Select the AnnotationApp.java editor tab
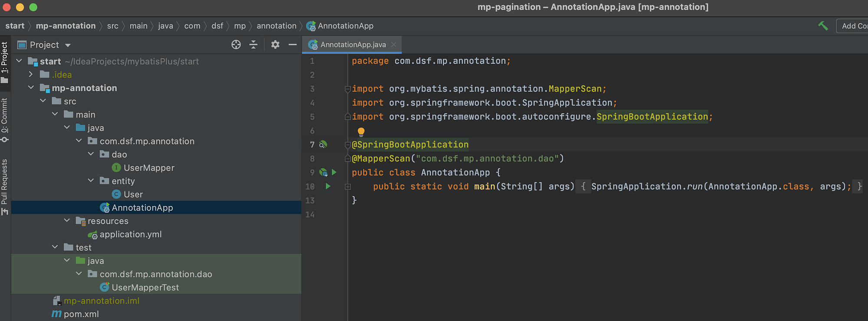This screenshot has height=321, width=868. pos(352,45)
